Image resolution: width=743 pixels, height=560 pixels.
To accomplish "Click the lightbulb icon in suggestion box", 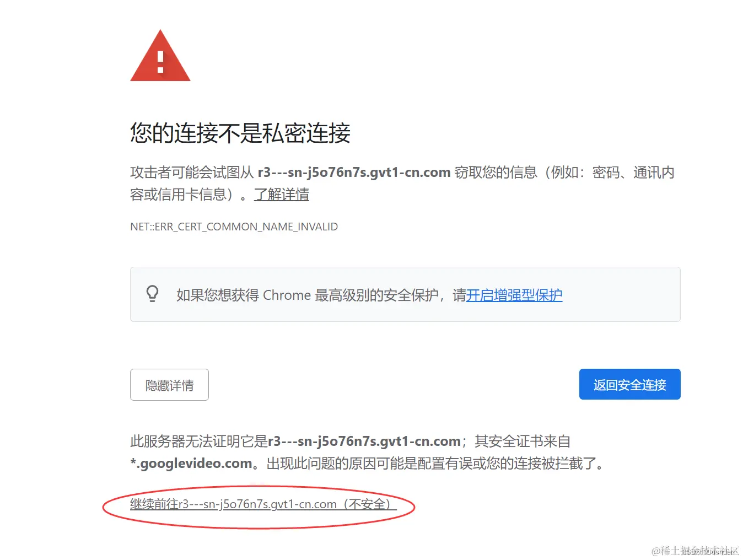I will pos(153,294).
